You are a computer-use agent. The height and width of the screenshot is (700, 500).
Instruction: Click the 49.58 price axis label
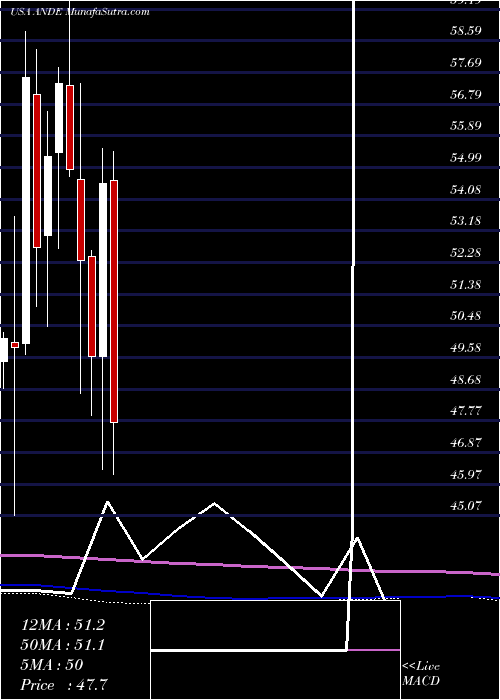[466, 348]
